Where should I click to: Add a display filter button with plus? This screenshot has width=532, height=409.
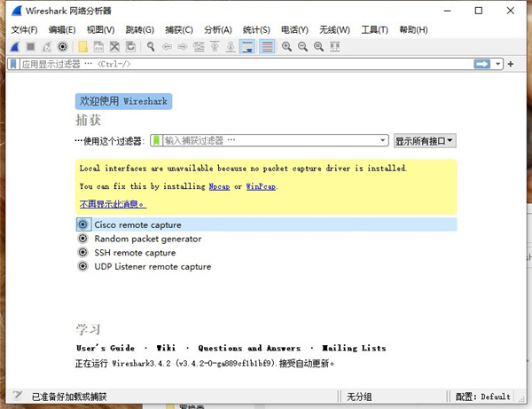(511, 64)
